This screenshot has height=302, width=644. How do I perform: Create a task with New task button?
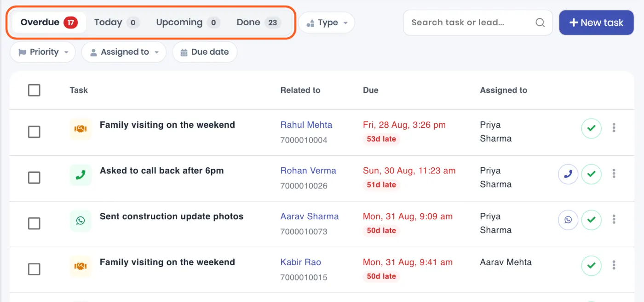(596, 23)
